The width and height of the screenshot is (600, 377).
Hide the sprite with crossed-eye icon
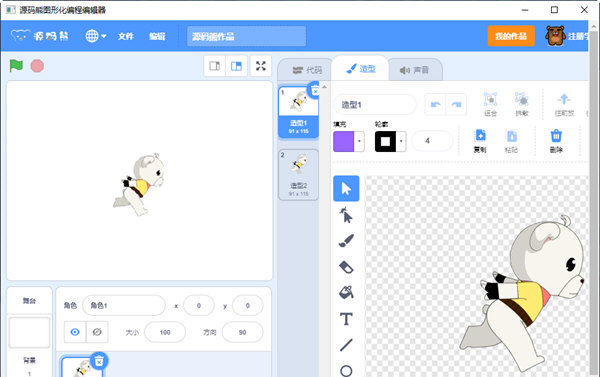tap(97, 332)
